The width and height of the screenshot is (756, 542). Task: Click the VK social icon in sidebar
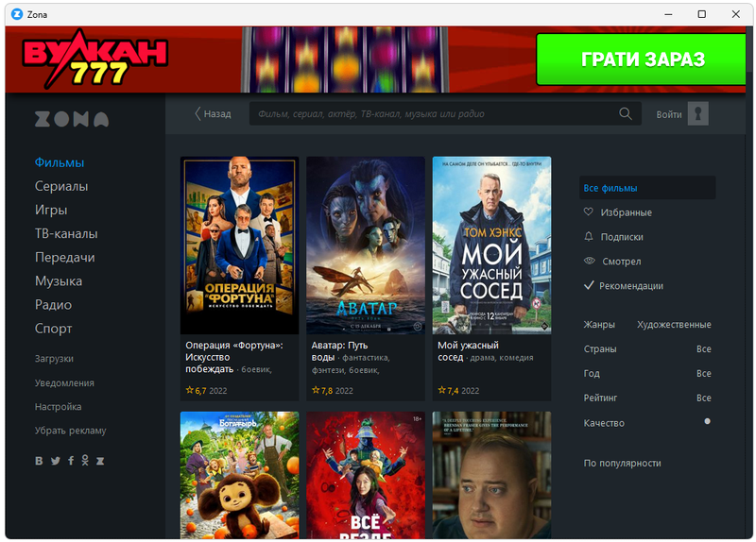[39, 461]
